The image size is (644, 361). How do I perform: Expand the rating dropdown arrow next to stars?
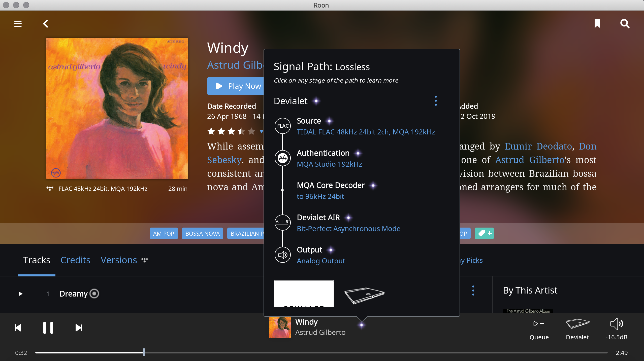(x=261, y=131)
